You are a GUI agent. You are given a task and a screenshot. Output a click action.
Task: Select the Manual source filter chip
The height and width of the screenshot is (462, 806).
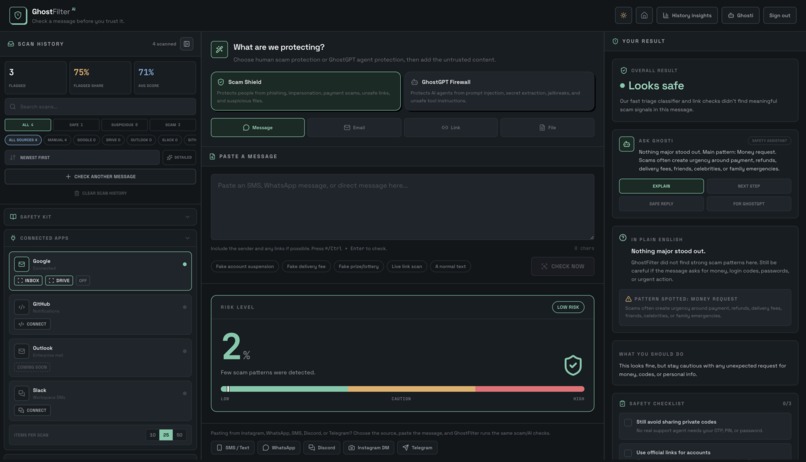click(x=57, y=140)
